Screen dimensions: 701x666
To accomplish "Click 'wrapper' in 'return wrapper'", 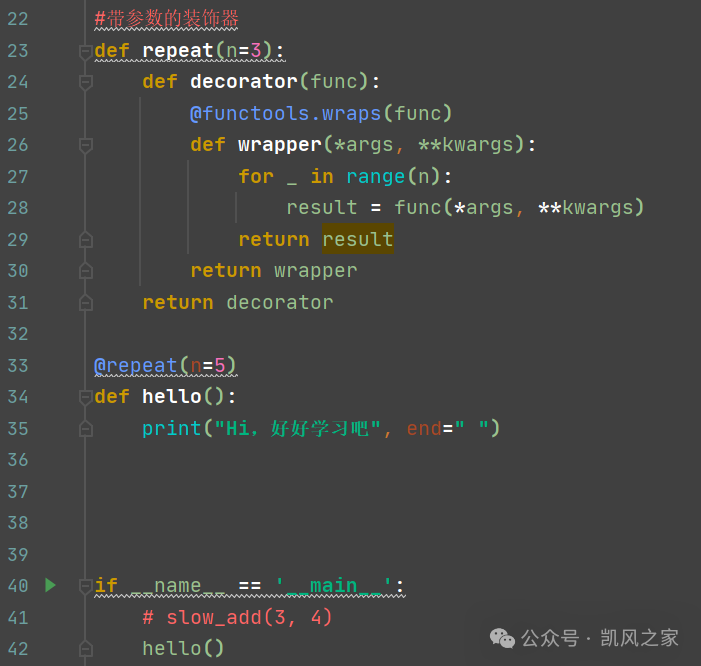I will click(316, 271).
